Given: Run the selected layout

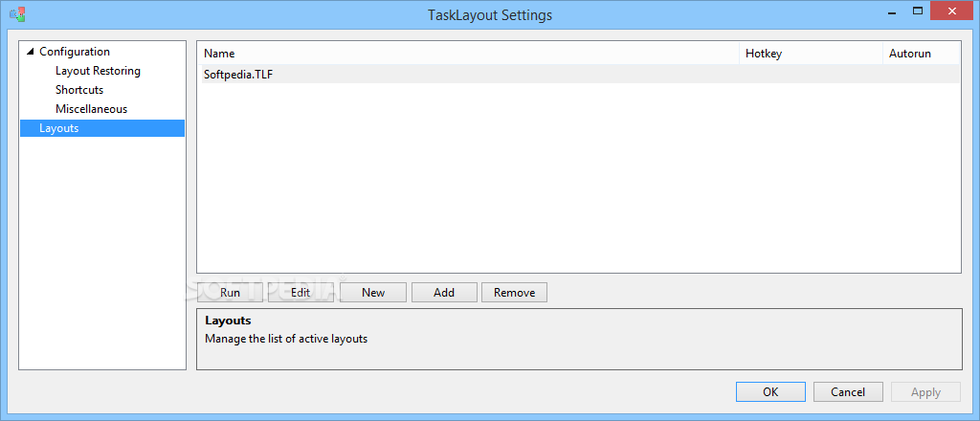Looking at the screenshot, I should click(x=230, y=293).
